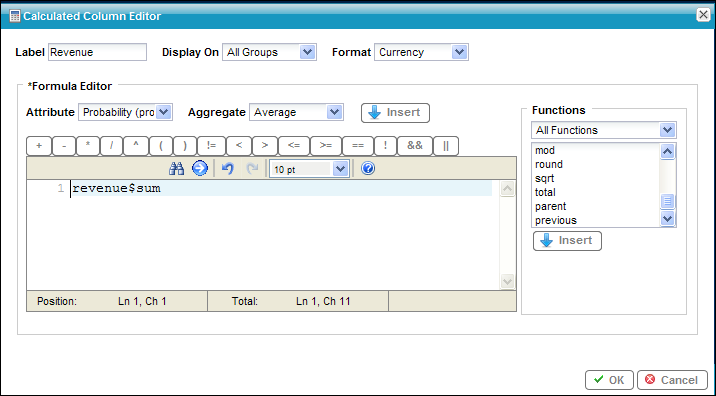Viewport: 716px width, 396px height.
Task: Insert the less-than operator
Action: coord(239,146)
